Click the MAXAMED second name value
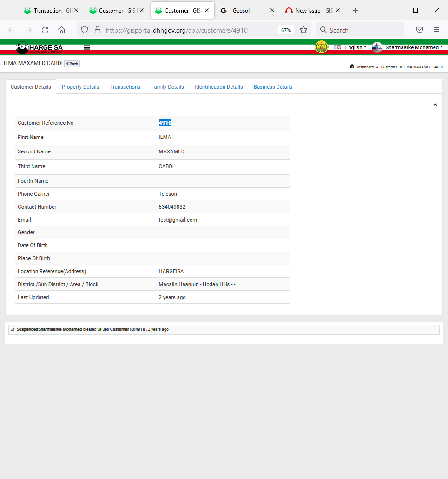The image size is (448, 479). click(171, 151)
